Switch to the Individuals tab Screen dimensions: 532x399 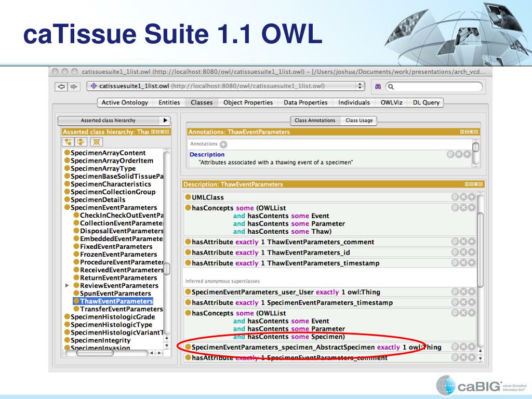(x=354, y=102)
